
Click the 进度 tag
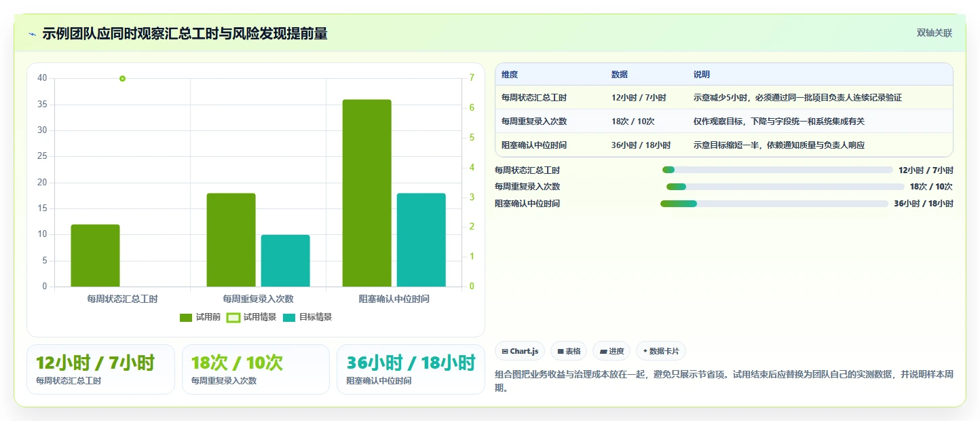point(611,351)
